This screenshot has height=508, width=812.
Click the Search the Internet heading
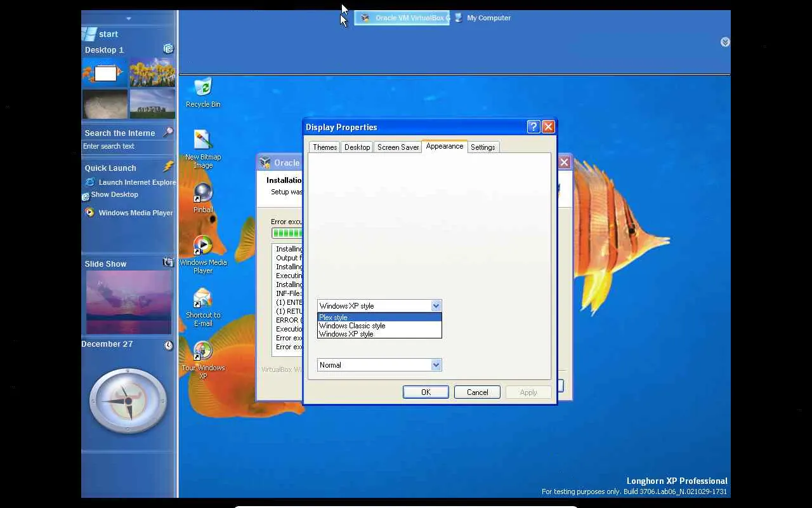pyautogui.click(x=120, y=133)
